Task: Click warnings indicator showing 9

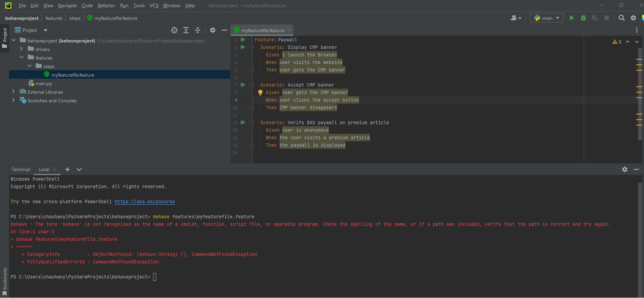Action: pyautogui.click(x=617, y=42)
